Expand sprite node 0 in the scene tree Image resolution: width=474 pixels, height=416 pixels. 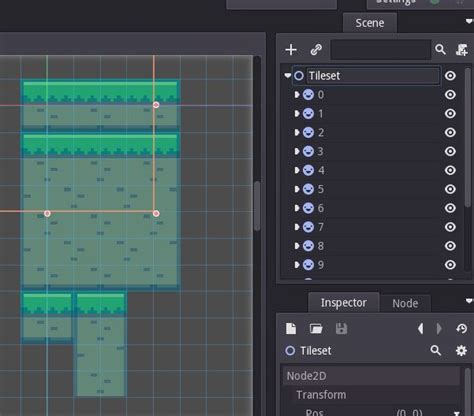[297, 95]
